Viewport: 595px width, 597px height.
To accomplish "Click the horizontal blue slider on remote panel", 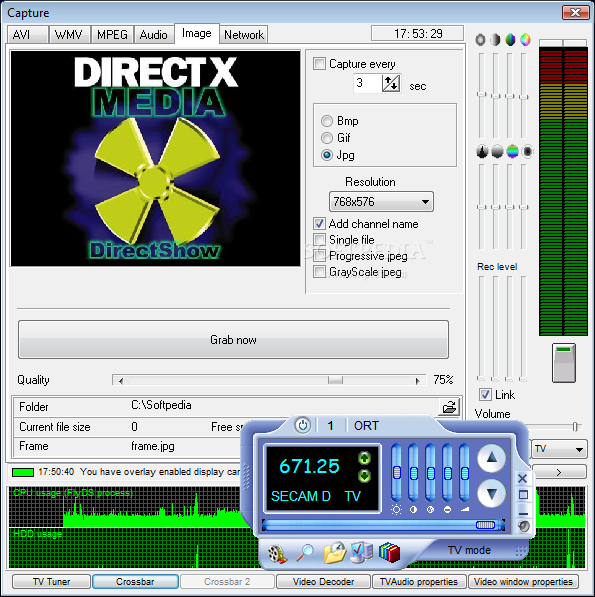I will coord(383,525).
